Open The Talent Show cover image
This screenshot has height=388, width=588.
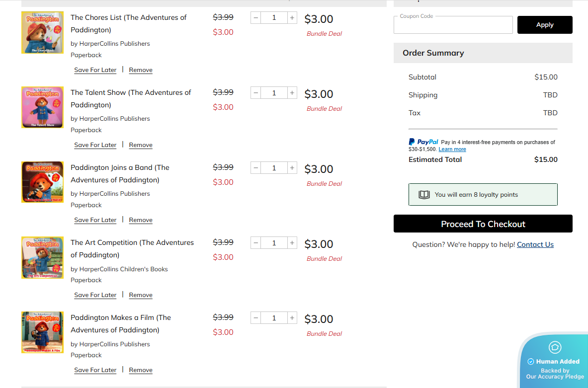click(42, 107)
